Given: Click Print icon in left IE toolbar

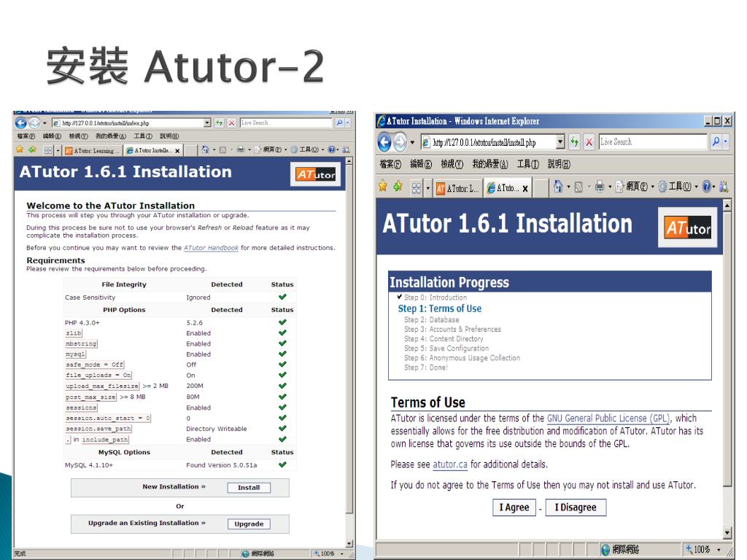Looking at the screenshot, I should click(241, 149).
